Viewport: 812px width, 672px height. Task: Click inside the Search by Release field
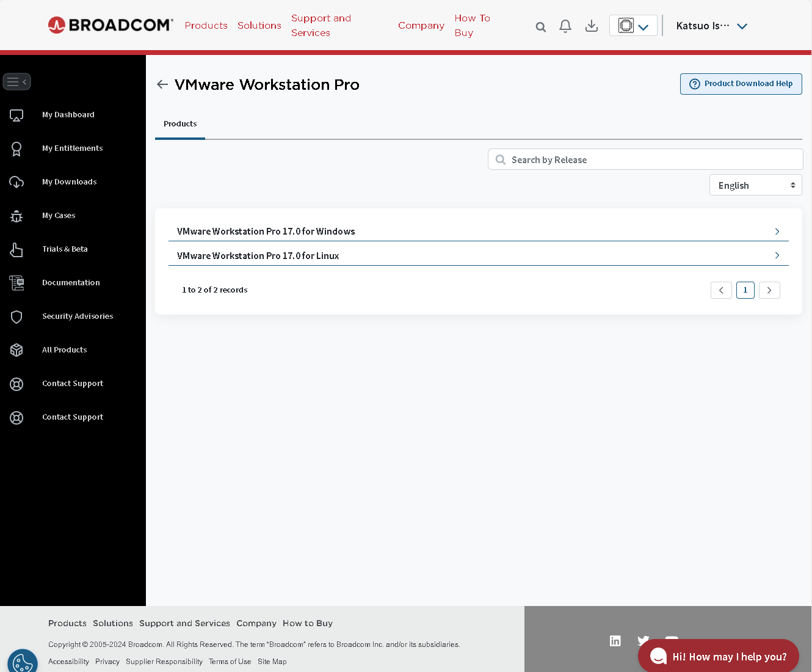[645, 159]
